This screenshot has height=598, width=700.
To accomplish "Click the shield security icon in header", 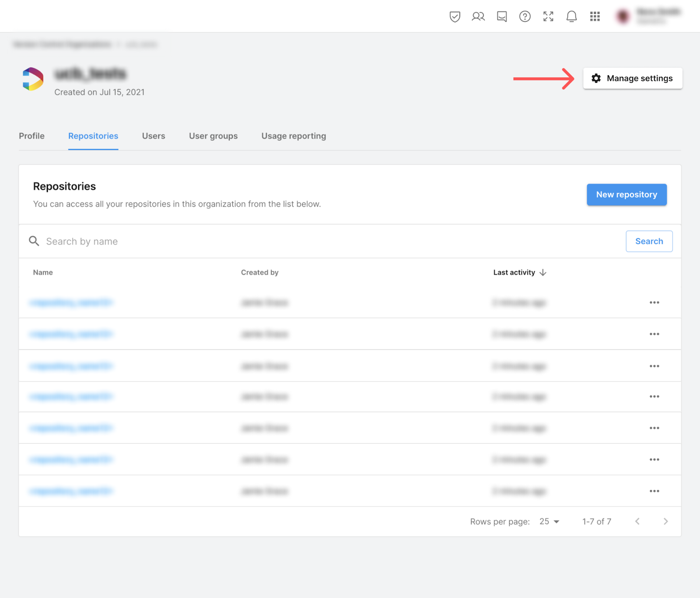I will (x=455, y=17).
